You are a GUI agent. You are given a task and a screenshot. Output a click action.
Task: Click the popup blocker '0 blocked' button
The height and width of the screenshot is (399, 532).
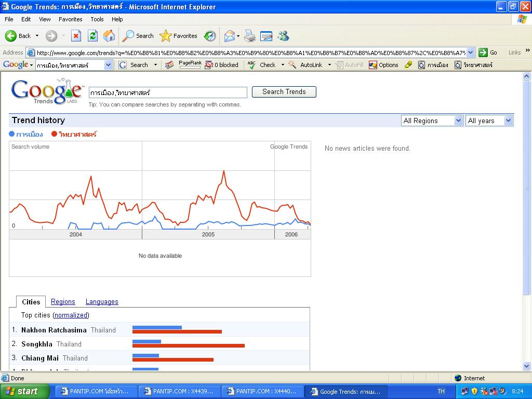point(222,65)
